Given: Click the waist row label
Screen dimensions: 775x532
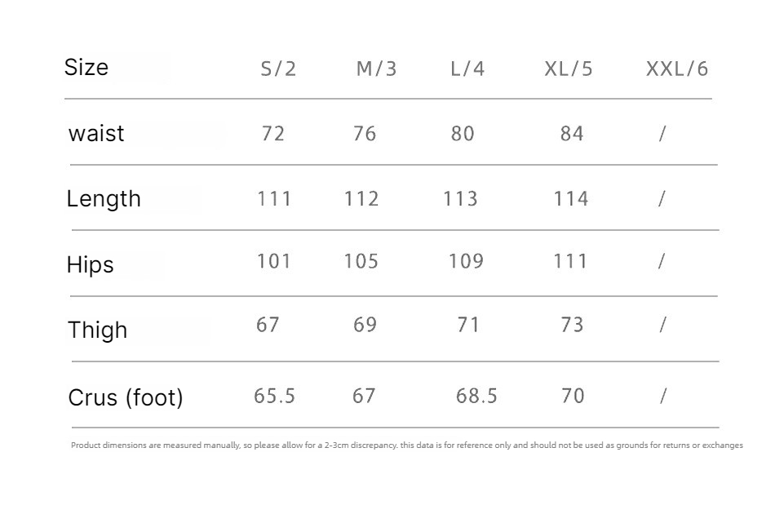Looking at the screenshot, I should coord(96,134).
